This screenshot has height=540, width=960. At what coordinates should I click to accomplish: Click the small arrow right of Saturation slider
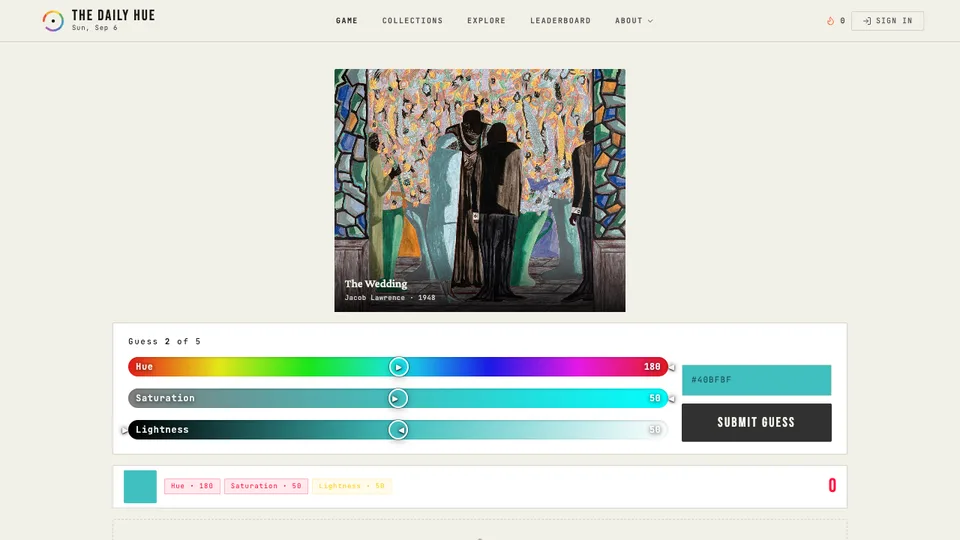coord(672,399)
